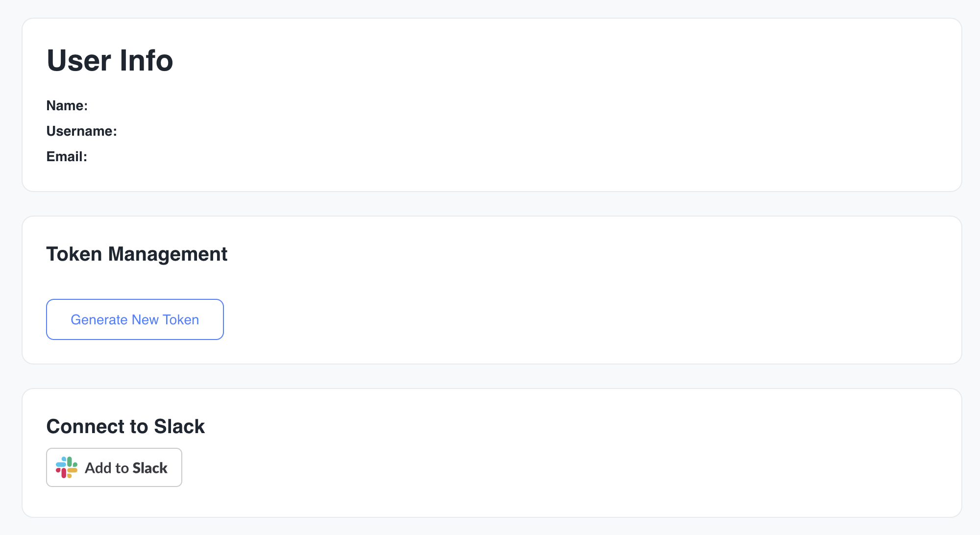Click the word Slack in Connect heading
980x535 pixels.
(x=179, y=427)
